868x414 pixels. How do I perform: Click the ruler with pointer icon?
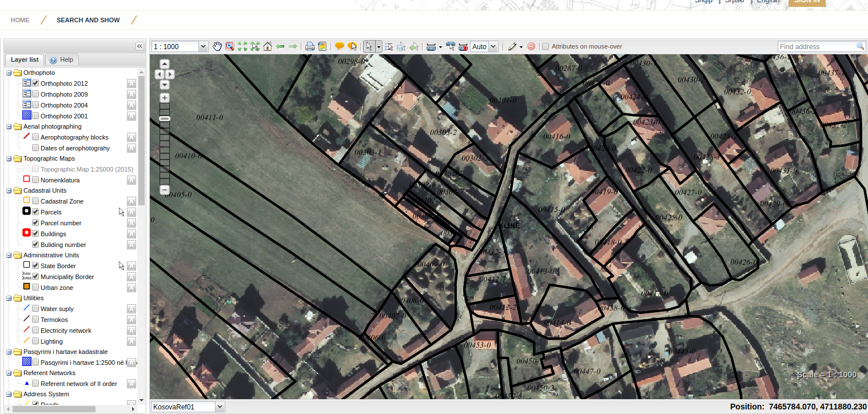coord(451,46)
